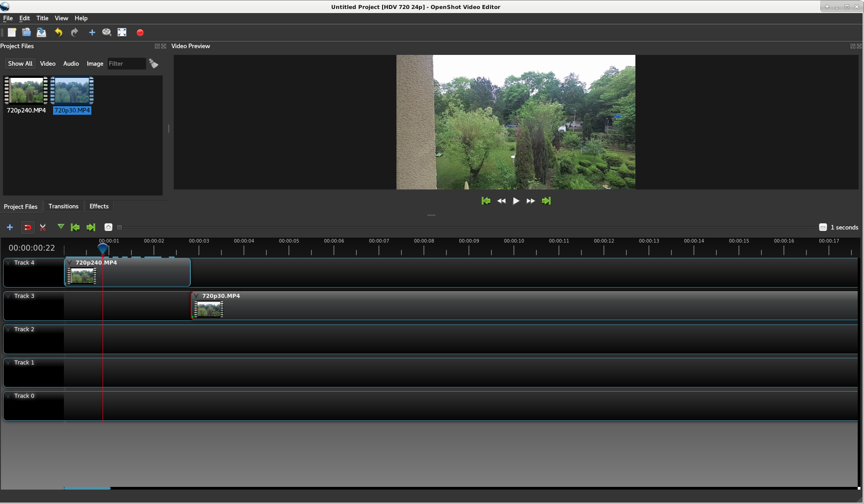Enable razor mode checkbox next to scissors
The image size is (864, 504).
(x=119, y=227)
